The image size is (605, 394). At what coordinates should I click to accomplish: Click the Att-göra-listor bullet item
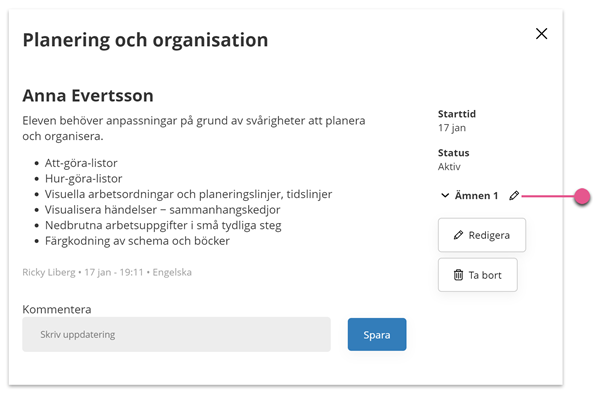(81, 163)
